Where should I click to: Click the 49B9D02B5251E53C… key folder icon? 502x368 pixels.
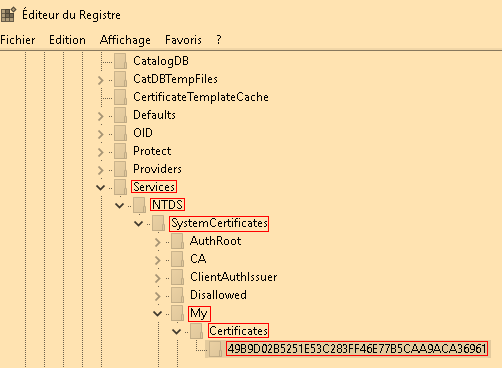coord(215,349)
